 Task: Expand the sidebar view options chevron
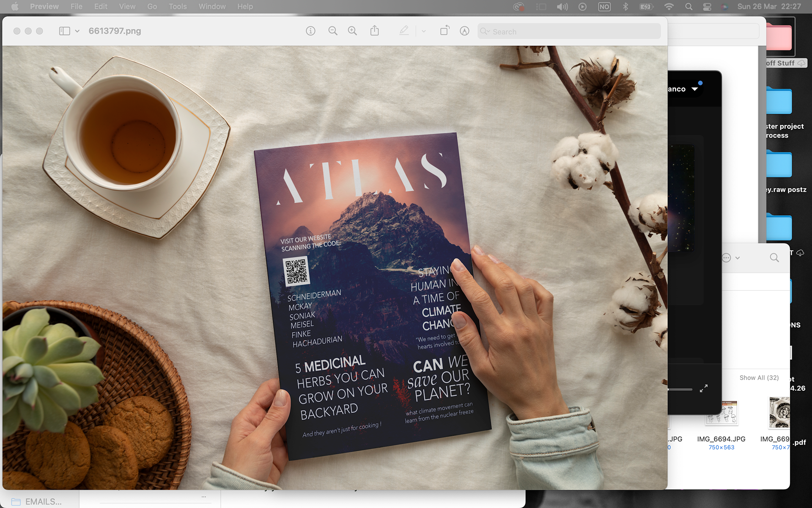point(77,31)
